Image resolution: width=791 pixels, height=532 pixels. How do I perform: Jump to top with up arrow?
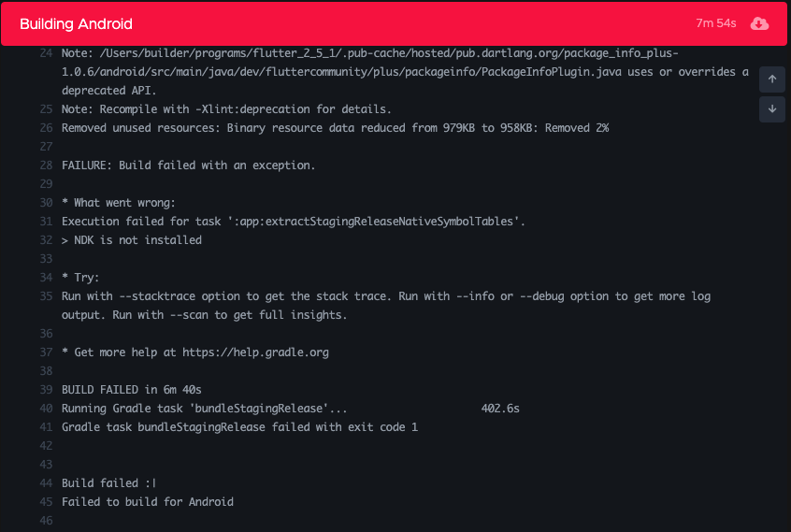(771, 79)
